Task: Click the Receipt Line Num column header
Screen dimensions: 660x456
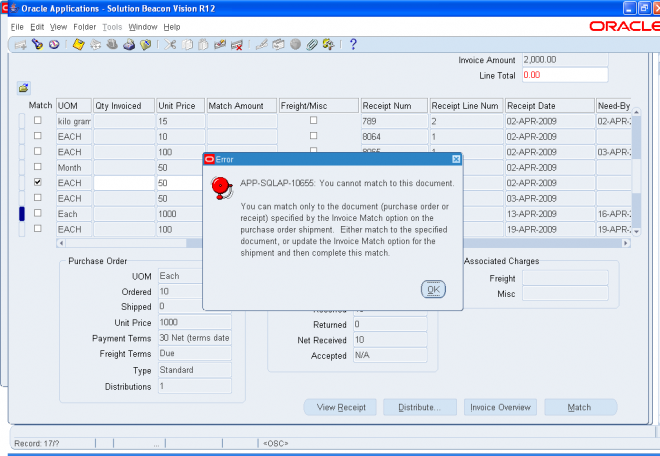Action: [466, 106]
